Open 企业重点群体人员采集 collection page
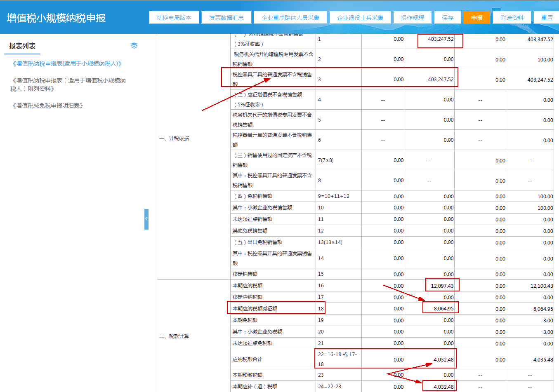The height and width of the screenshot is (392, 559). coord(290,17)
